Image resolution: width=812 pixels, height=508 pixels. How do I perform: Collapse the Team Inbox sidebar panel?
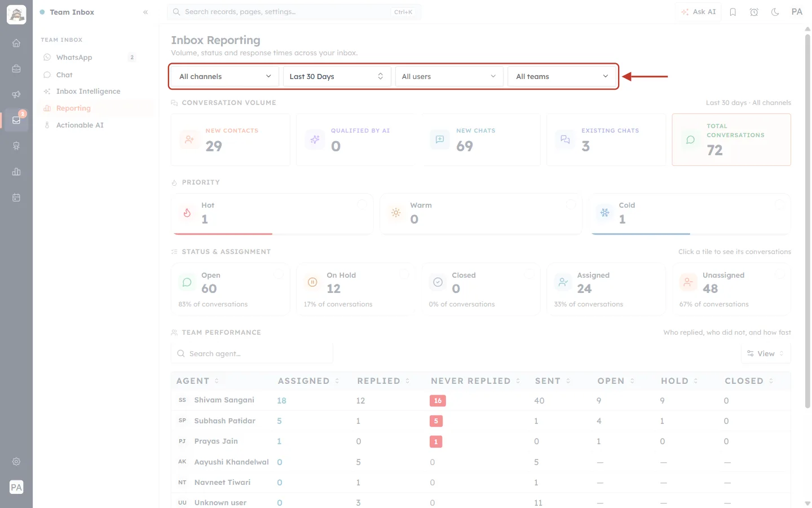tap(145, 12)
